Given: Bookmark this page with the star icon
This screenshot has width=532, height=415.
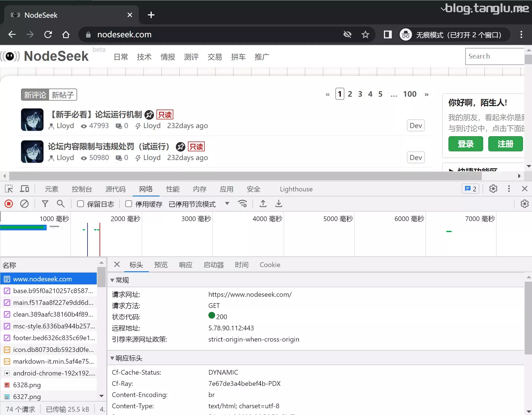Looking at the screenshot, I should point(365,35).
